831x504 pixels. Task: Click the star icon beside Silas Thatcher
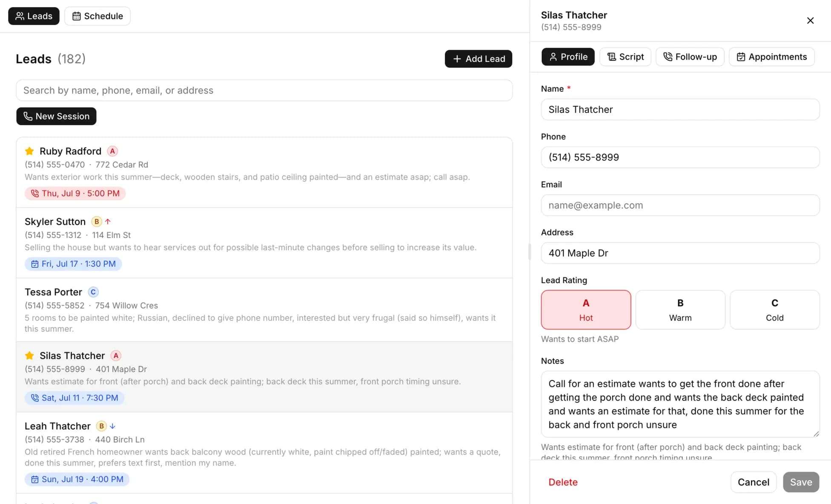29,355
